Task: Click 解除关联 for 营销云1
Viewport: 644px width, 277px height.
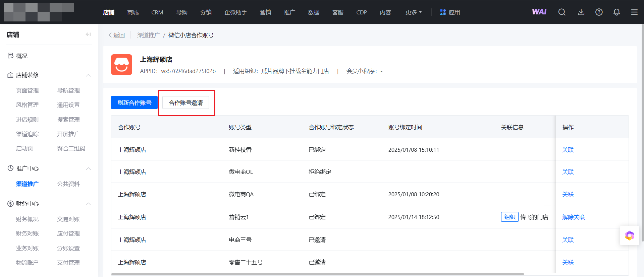Action: pos(573,217)
